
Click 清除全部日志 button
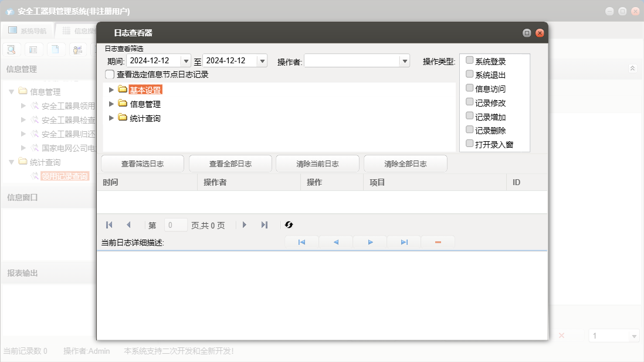point(405,164)
